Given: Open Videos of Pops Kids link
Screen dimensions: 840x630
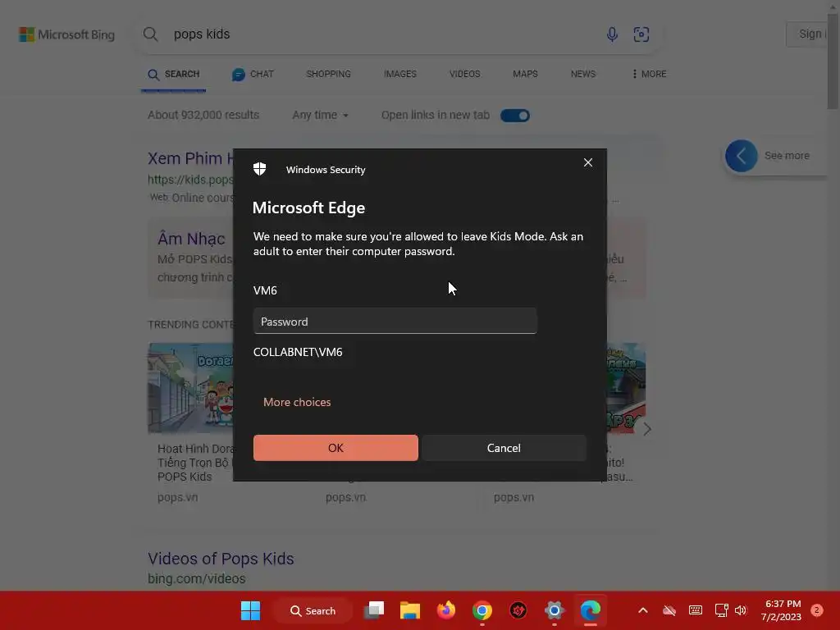Looking at the screenshot, I should click(221, 559).
